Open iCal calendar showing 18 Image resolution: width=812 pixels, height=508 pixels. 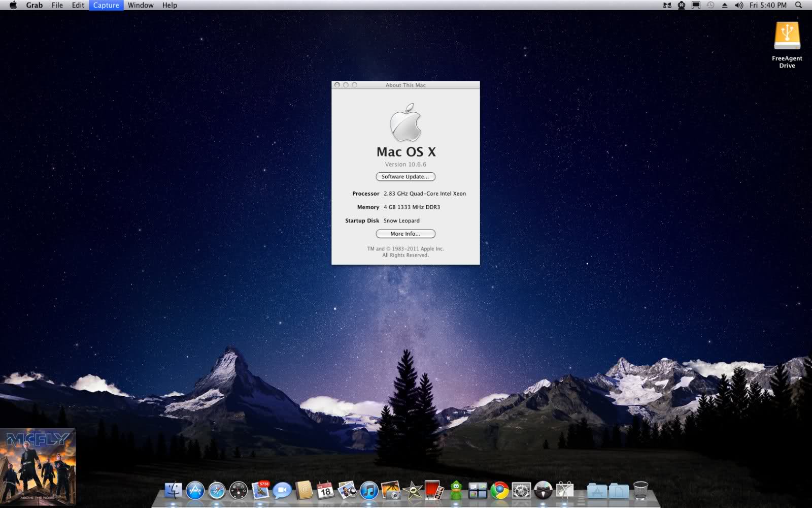point(325,490)
